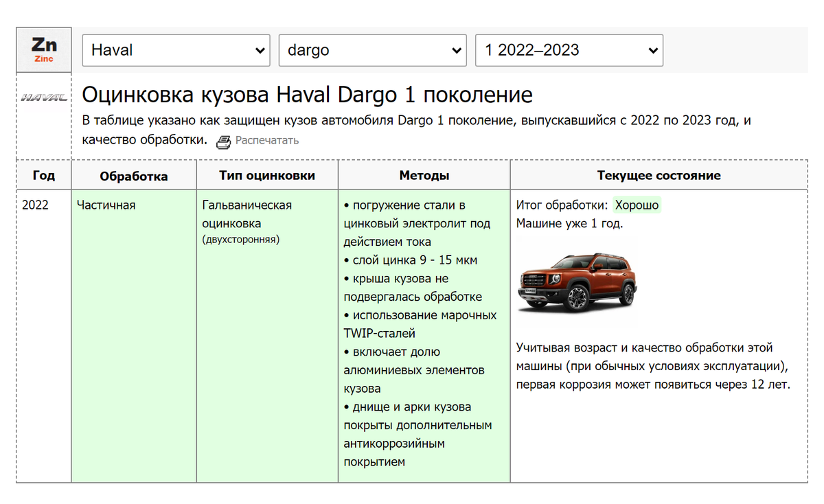The image size is (824, 504).
Task: Click the Распечатать print link
Action: [x=267, y=141]
